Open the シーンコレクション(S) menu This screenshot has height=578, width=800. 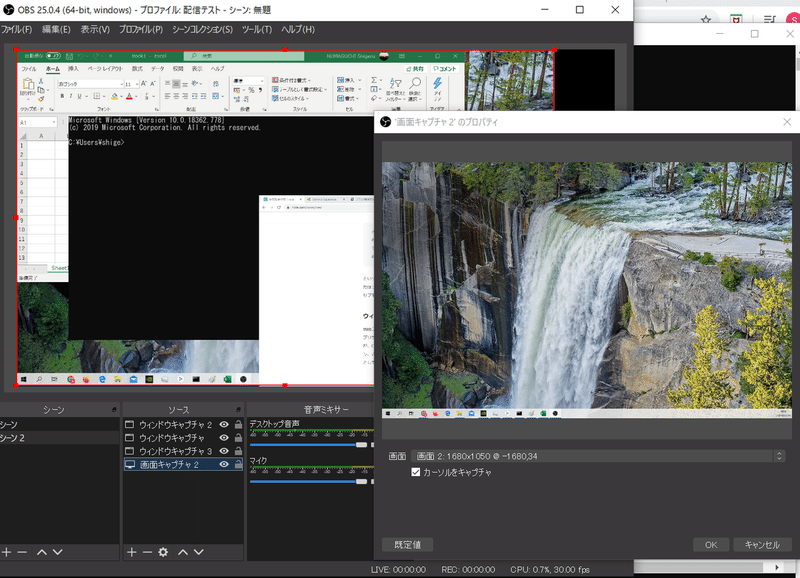click(202, 30)
